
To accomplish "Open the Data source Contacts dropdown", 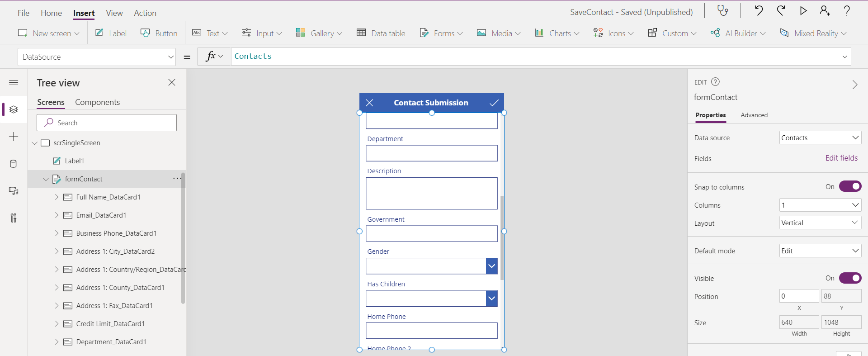I will coord(820,138).
